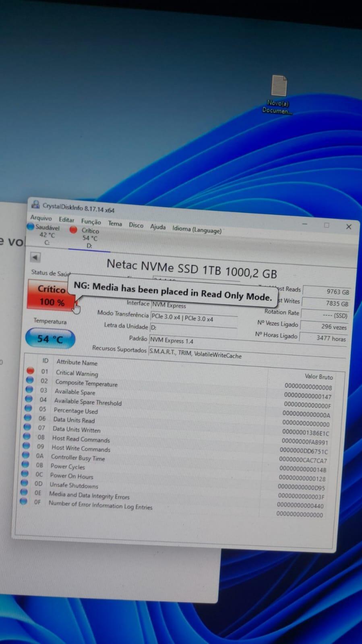Click the Letra da Unidade D: field

(193, 329)
